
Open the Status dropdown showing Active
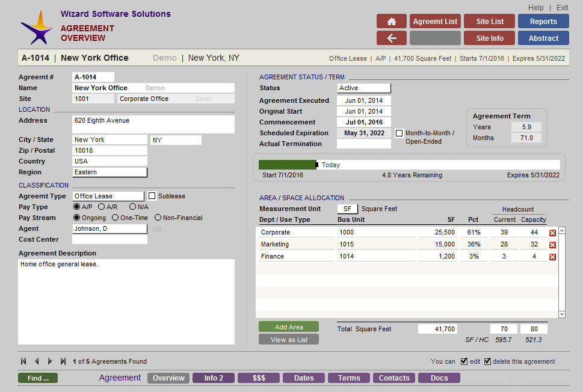click(363, 88)
